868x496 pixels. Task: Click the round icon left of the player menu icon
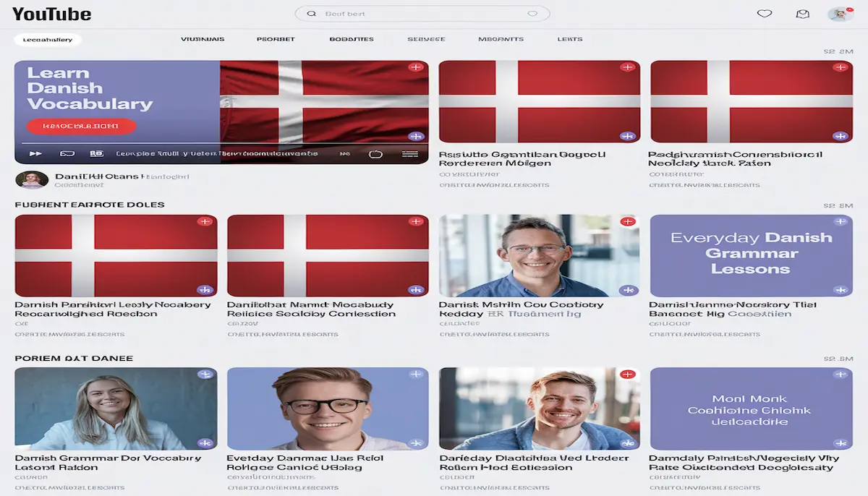(x=375, y=154)
